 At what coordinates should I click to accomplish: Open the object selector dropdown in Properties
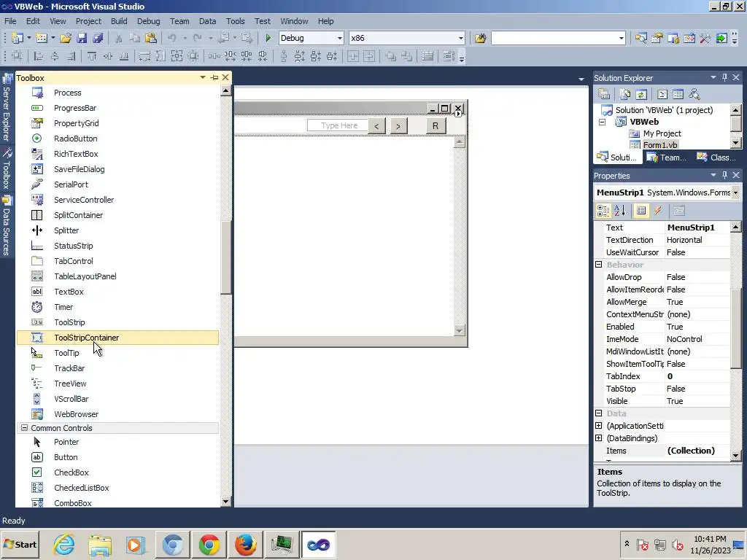pyautogui.click(x=735, y=192)
